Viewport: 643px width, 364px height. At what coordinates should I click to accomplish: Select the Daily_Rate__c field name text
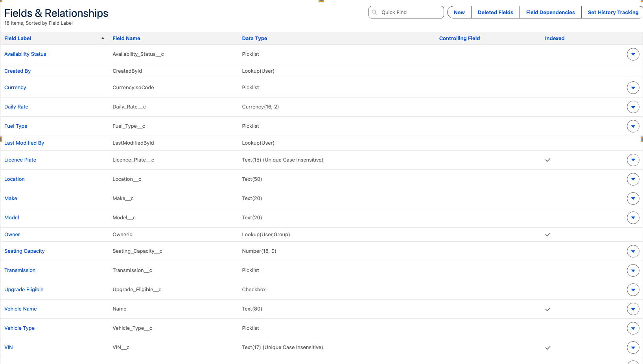tap(129, 107)
